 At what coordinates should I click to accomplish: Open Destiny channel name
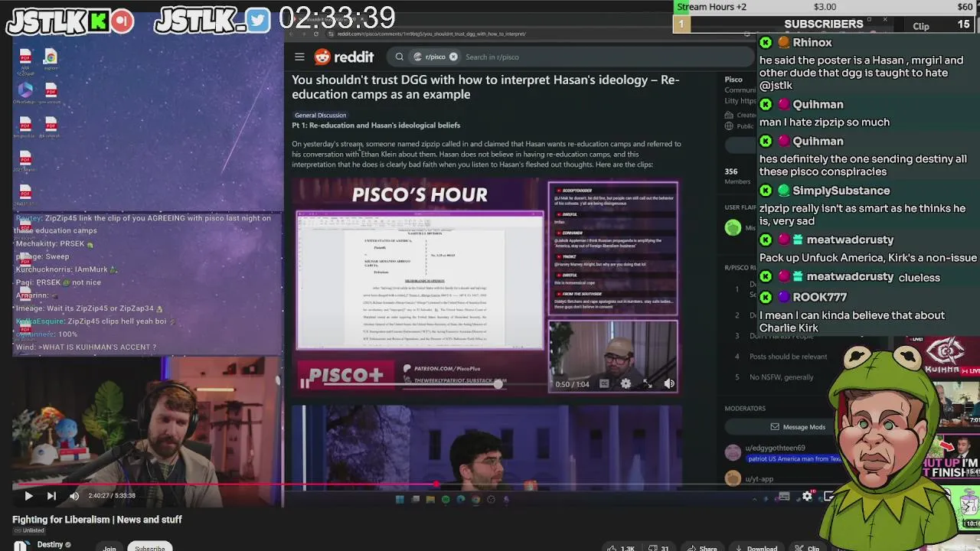click(50, 545)
